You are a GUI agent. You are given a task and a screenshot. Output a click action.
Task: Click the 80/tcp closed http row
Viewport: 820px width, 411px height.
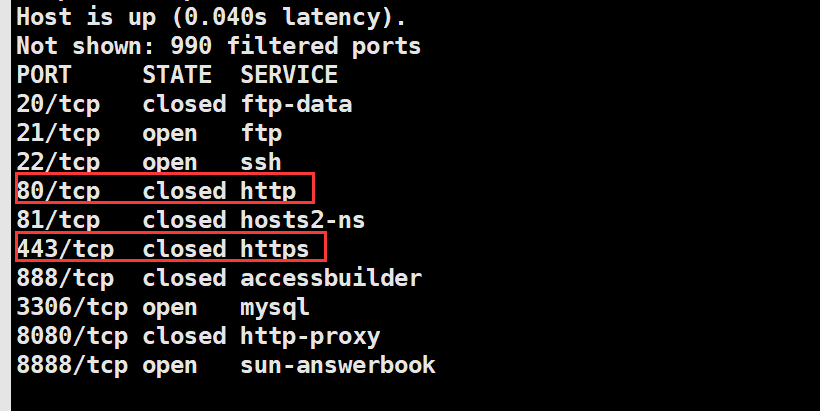click(x=165, y=188)
